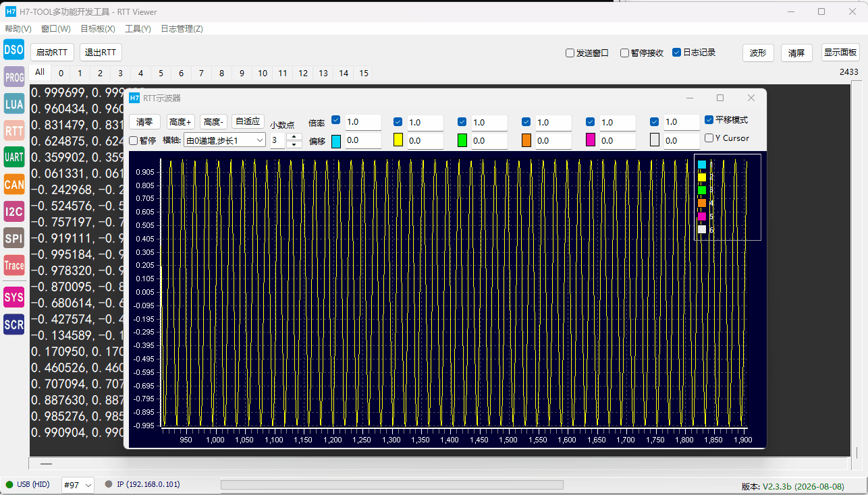This screenshot has width=868, height=495.
Task: Click the white channel 6 legend marker
Action: (702, 229)
